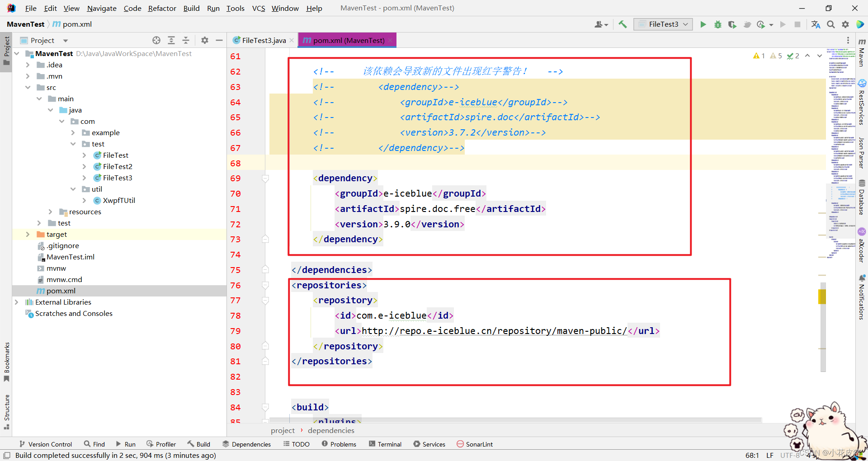This screenshot has width=868, height=461.
Task: Open IDE settings gear in top toolbar
Action: (x=845, y=24)
